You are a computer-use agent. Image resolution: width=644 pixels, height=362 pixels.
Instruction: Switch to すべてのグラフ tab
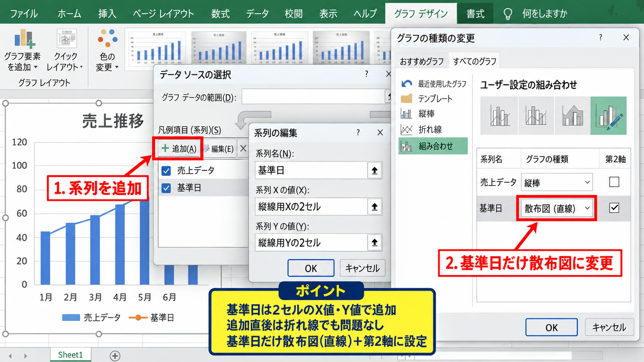(x=475, y=61)
